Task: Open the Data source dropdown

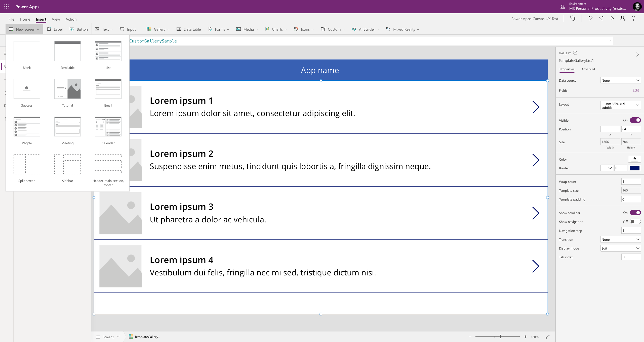Action: point(620,80)
